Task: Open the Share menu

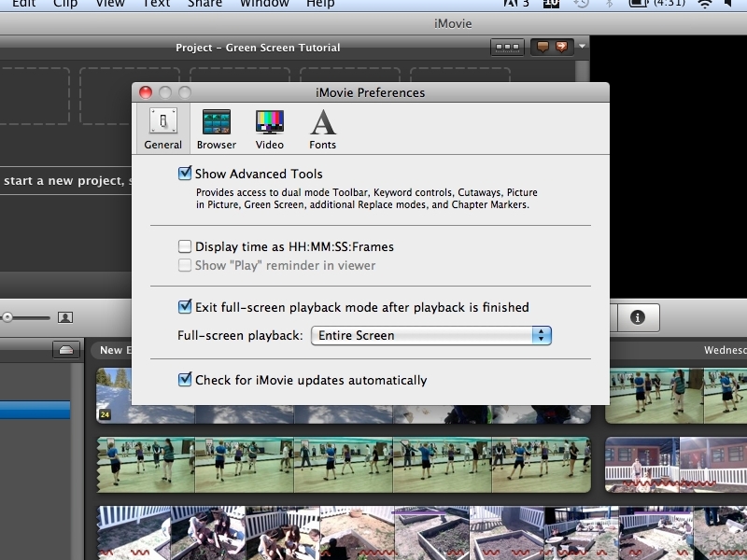Action: 204,4
